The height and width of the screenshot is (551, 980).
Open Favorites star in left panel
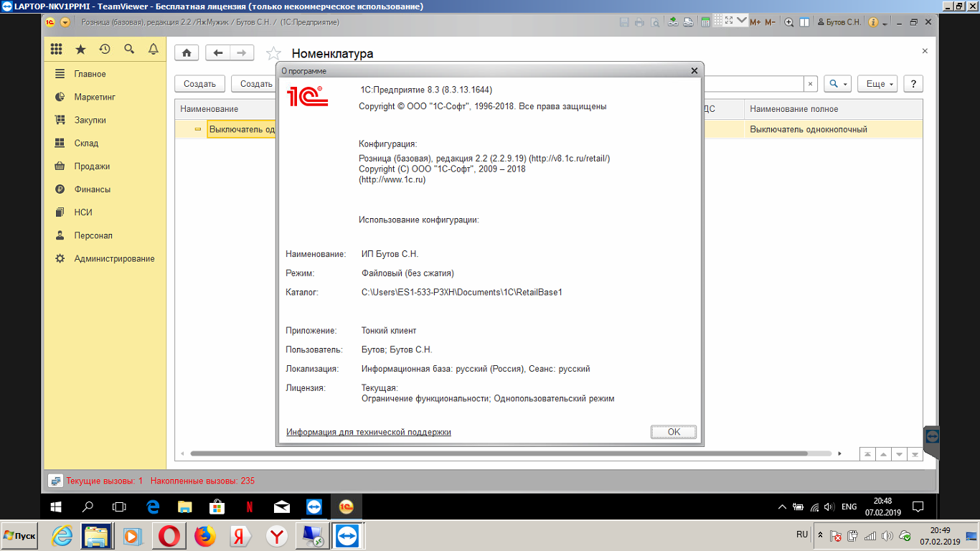point(80,49)
